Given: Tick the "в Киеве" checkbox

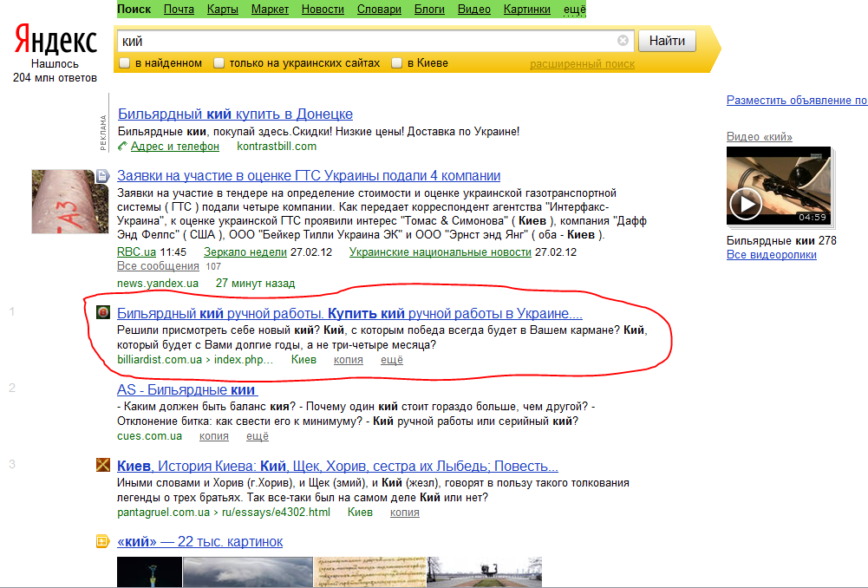Looking at the screenshot, I should (396, 63).
